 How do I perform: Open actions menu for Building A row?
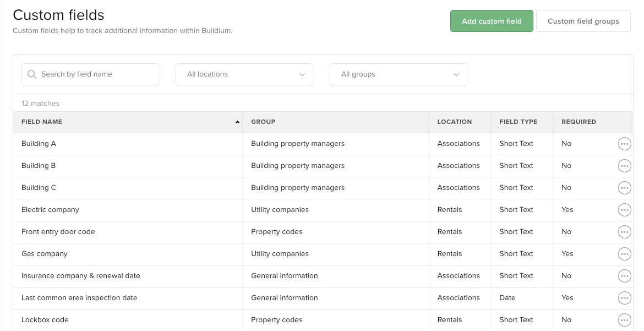click(624, 144)
